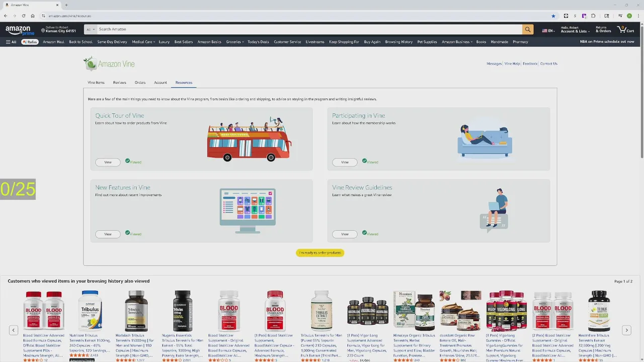Open the shopping cart
This screenshot has height=362, width=644.
coord(625,30)
